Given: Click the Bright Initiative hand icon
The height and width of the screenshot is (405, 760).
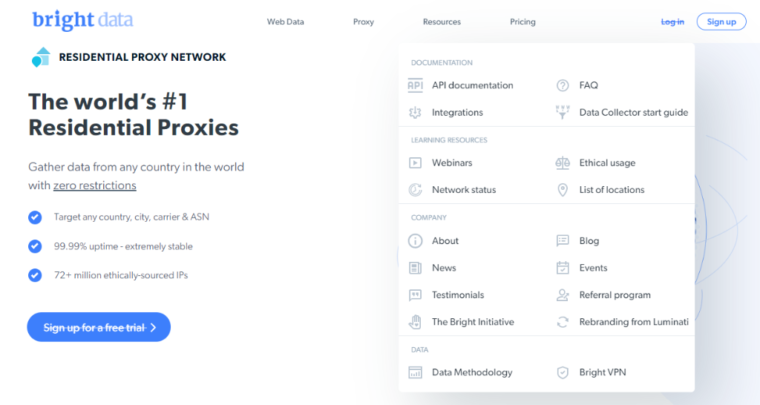Looking at the screenshot, I should [415, 322].
